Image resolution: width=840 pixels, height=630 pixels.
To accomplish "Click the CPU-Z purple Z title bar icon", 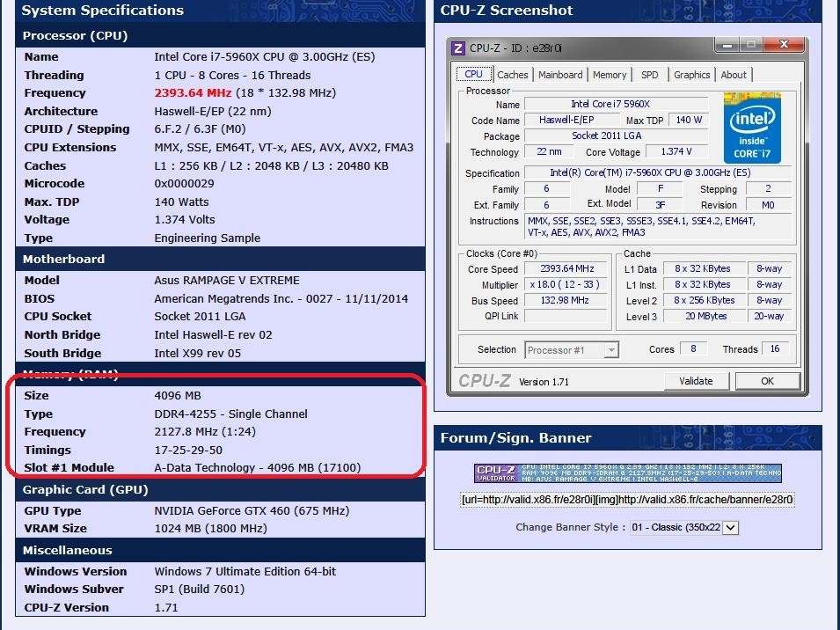I will coord(458,48).
